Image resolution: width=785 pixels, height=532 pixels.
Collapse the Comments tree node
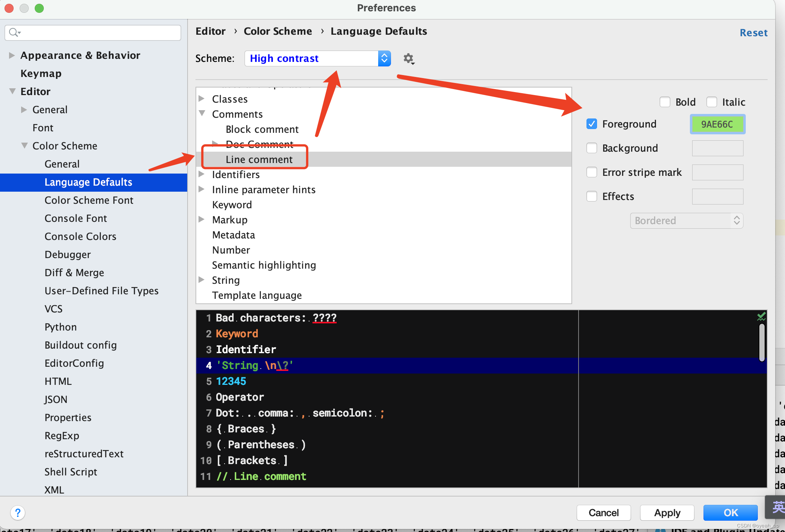[x=202, y=114]
